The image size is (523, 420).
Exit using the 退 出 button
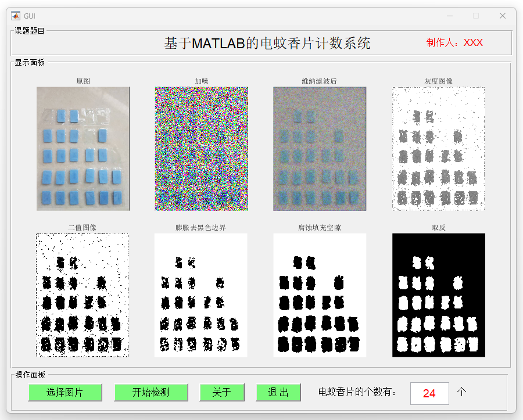pyautogui.click(x=278, y=392)
